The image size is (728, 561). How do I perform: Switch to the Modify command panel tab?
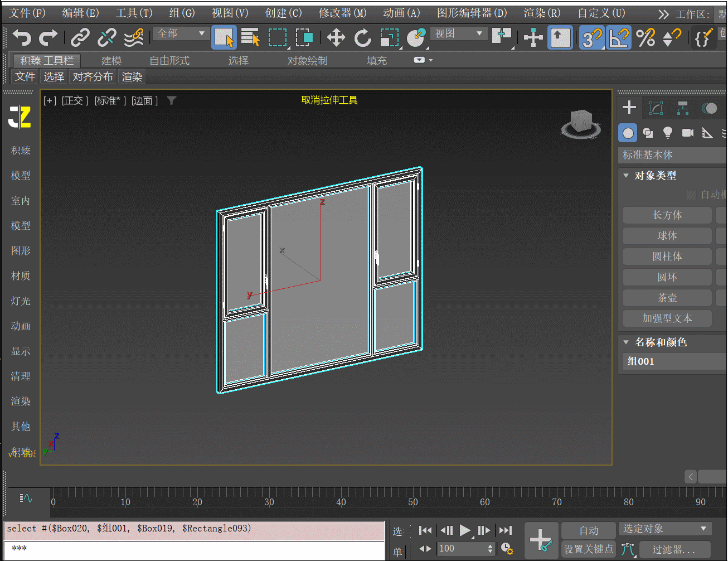[x=656, y=108]
